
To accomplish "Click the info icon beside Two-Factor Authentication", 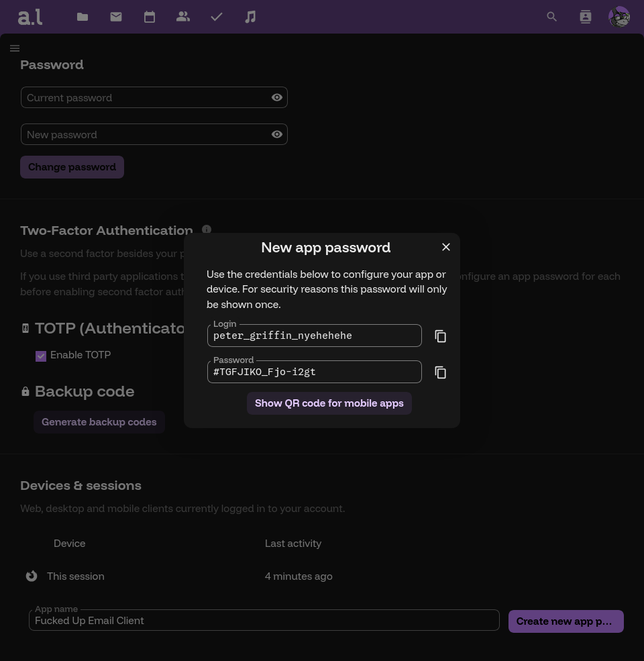I will (207, 230).
